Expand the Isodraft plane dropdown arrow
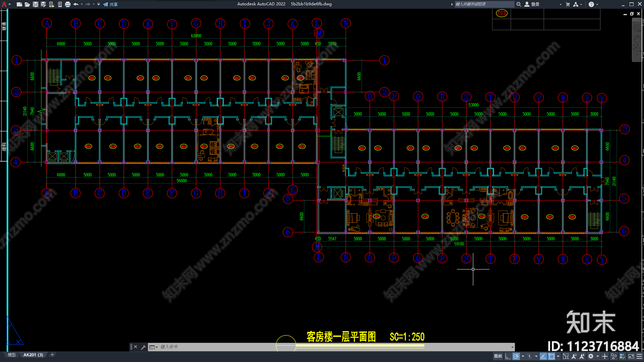 (536, 356)
